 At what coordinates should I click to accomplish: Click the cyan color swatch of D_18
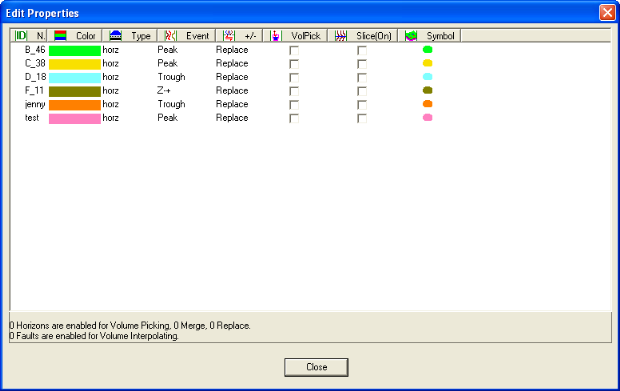[x=75, y=77]
